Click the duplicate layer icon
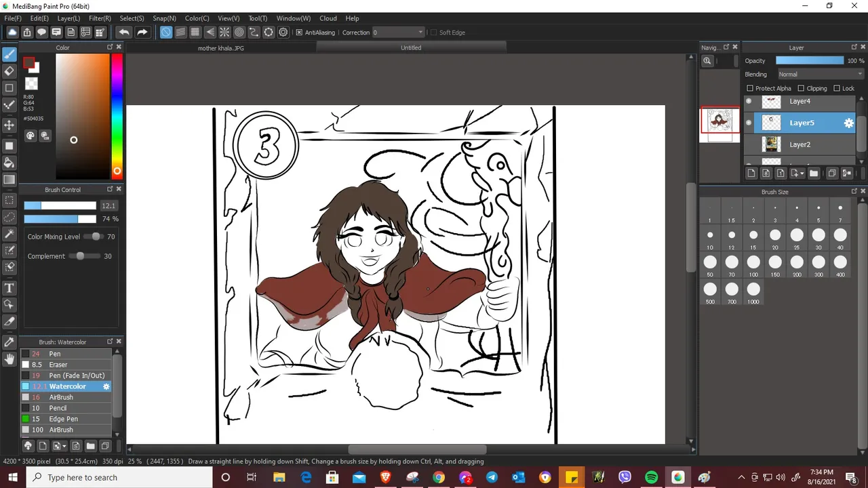The image size is (868, 488). [x=832, y=174]
